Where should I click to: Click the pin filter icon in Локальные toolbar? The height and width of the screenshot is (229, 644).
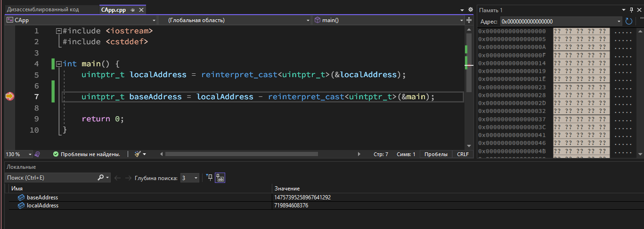point(209,178)
